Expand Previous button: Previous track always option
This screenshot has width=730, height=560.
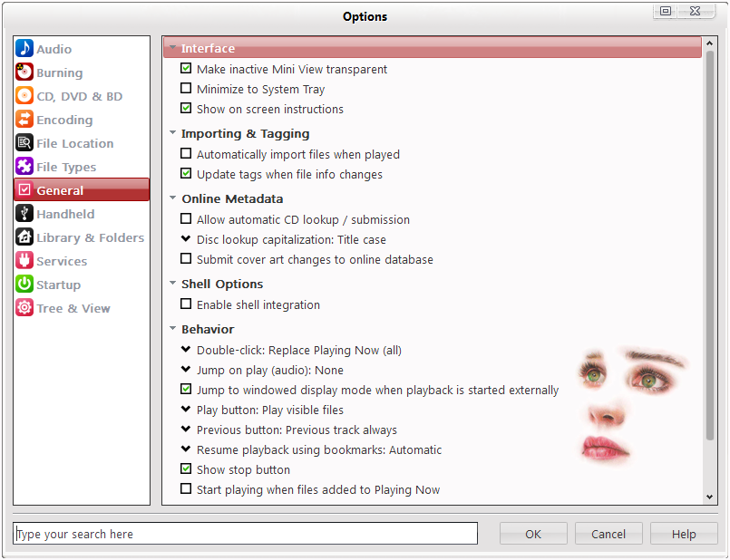pos(186,429)
